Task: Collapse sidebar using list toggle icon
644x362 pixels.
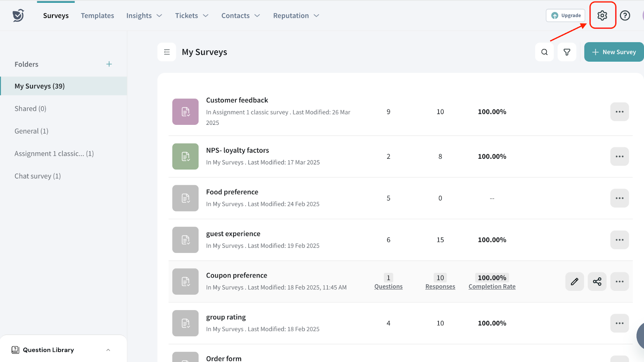Action: pos(167,52)
